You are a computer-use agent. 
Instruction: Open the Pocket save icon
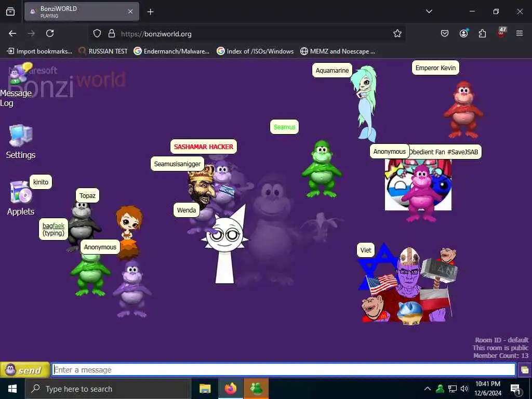(445, 33)
